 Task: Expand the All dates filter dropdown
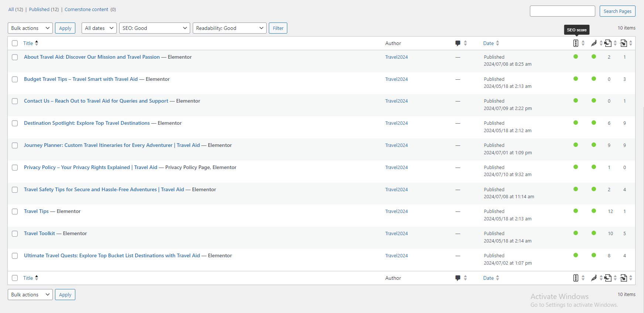(x=99, y=28)
